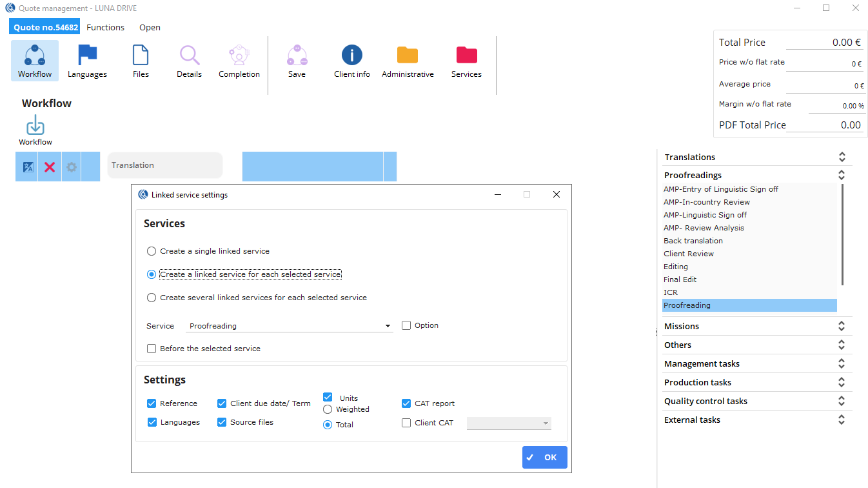Expand the Missions section

[x=841, y=326]
